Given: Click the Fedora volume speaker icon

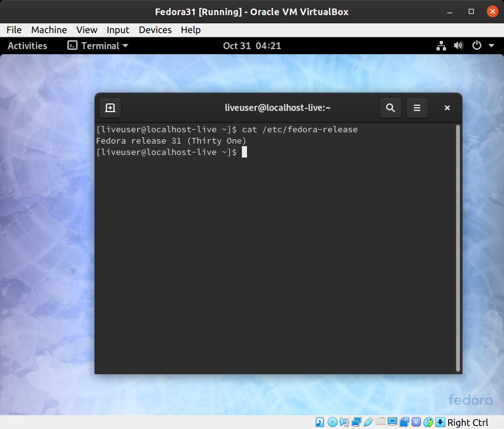Looking at the screenshot, I should pyautogui.click(x=459, y=46).
